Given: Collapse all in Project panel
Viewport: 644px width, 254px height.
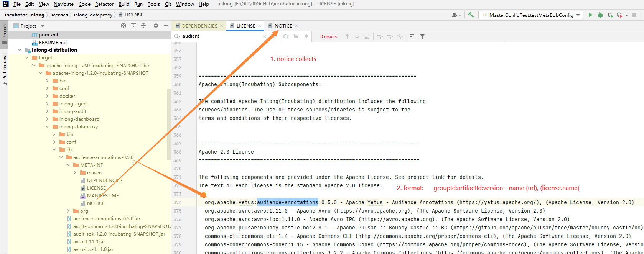Looking at the screenshot, I should click(143, 26).
